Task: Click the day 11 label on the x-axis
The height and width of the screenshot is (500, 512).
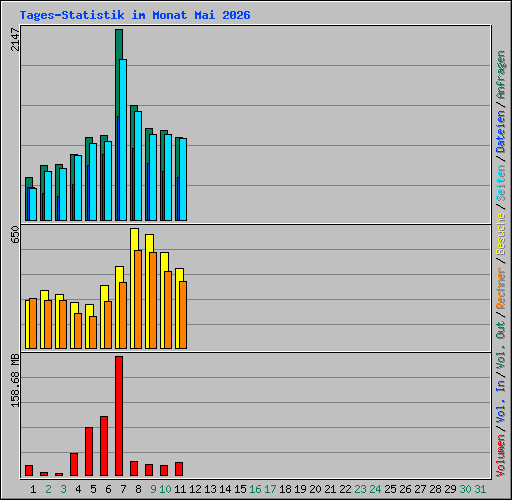Action: click(180, 489)
